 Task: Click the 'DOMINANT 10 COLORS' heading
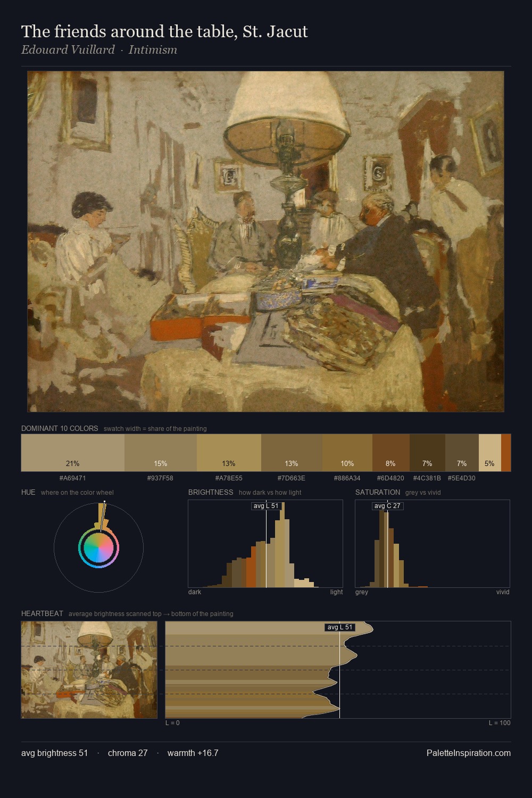[60, 428]
